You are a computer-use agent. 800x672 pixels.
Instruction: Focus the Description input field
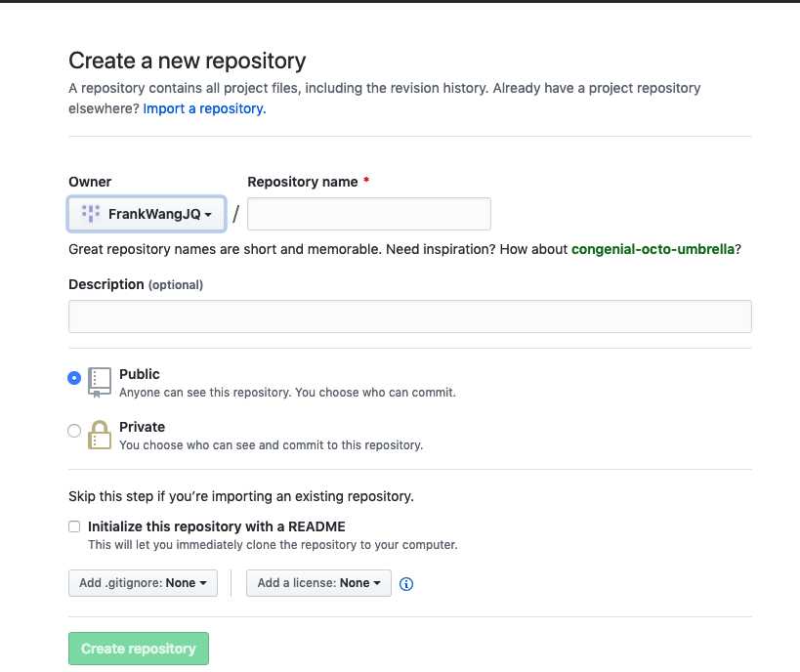pos(410,316)
